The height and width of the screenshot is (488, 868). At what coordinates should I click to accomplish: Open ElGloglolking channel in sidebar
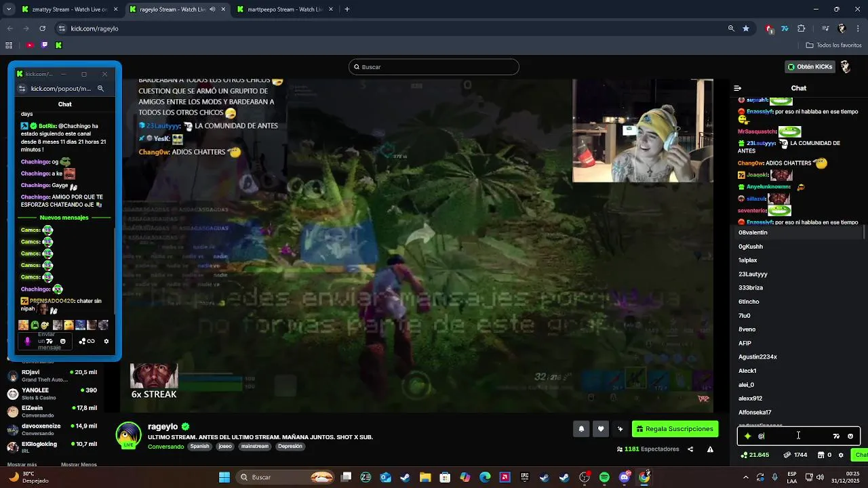click(52, 447)
